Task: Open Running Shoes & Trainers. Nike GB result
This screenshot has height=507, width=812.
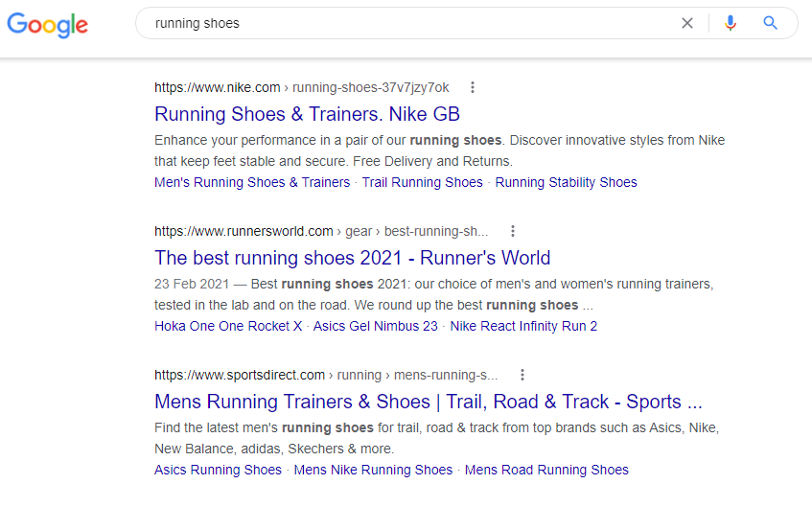Action: pos(307,114)
